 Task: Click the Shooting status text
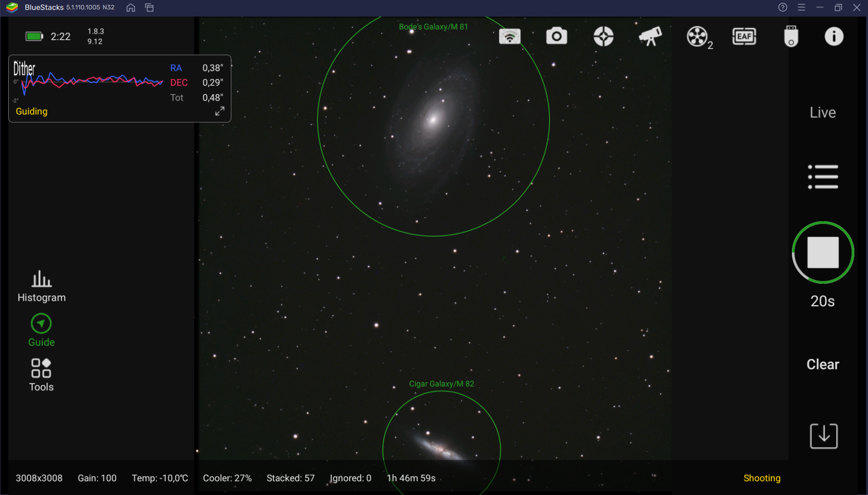pos(762,478)
